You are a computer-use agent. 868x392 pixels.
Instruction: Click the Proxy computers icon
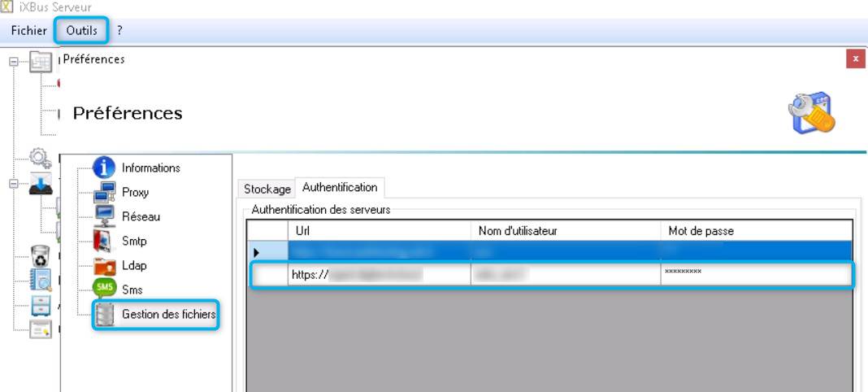click(x=104, y=192)
